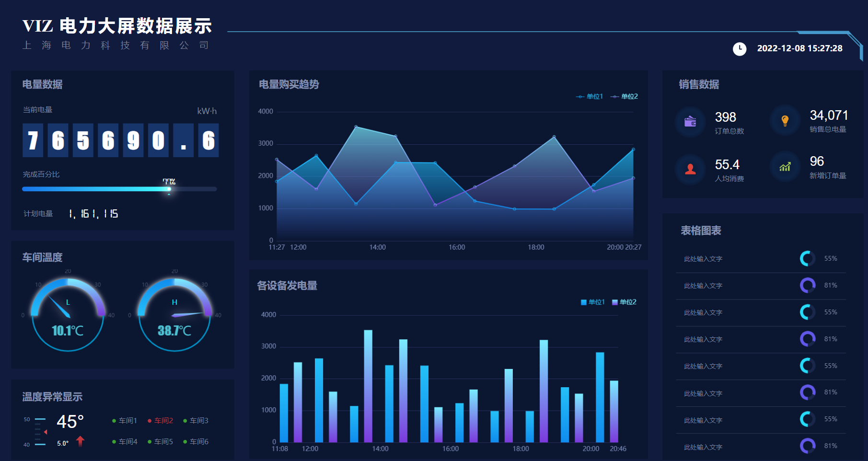Click the wallet icon for 订单总数
This screenshot has height=461, width=868.
point(690,122)
